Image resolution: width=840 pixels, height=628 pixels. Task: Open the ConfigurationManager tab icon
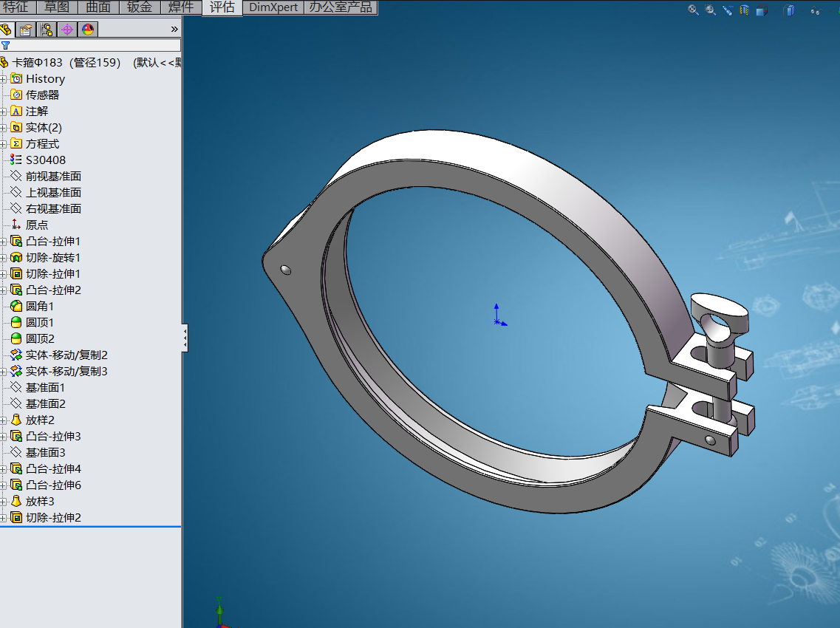[47, 30]
